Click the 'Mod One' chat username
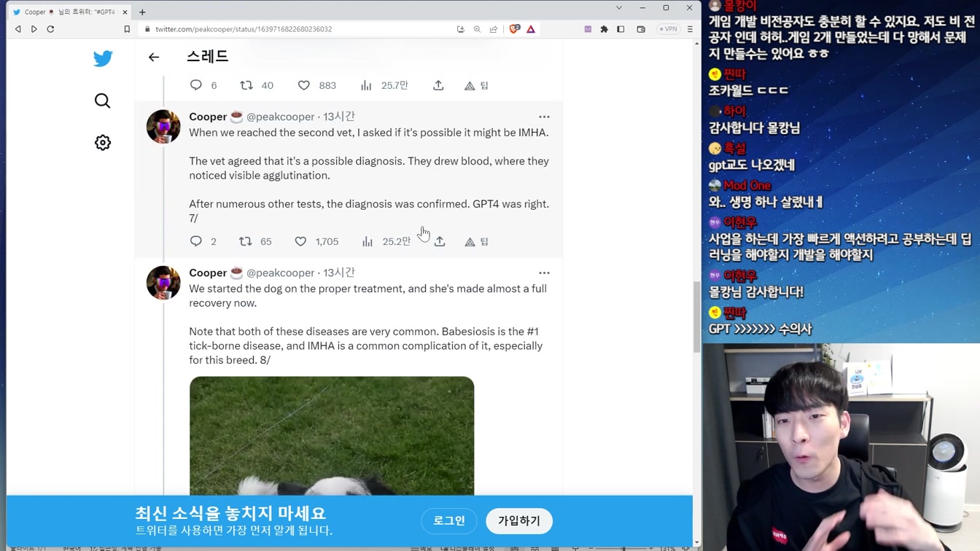Viewport: 980px width, 551px height. click(747, 185)
